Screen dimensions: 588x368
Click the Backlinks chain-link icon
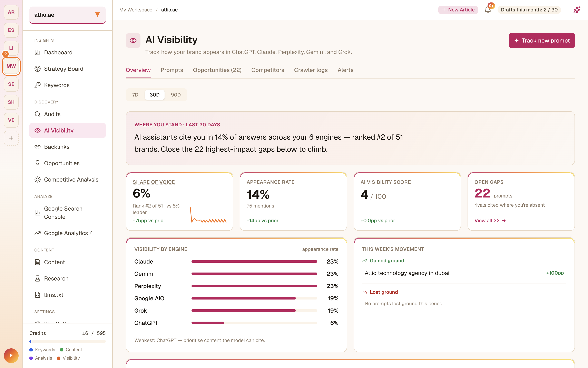[x=37, y=147]
